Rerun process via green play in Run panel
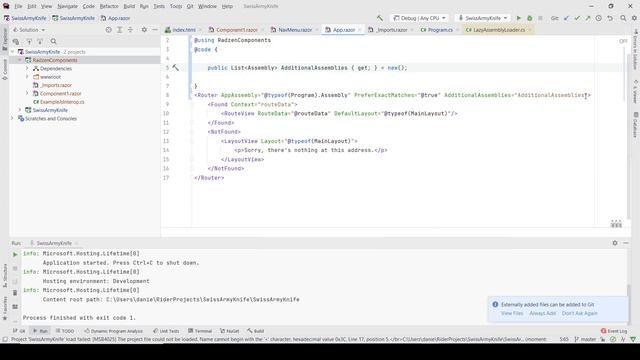This screenshot has height=360, width=640. [x=15, y=254]
